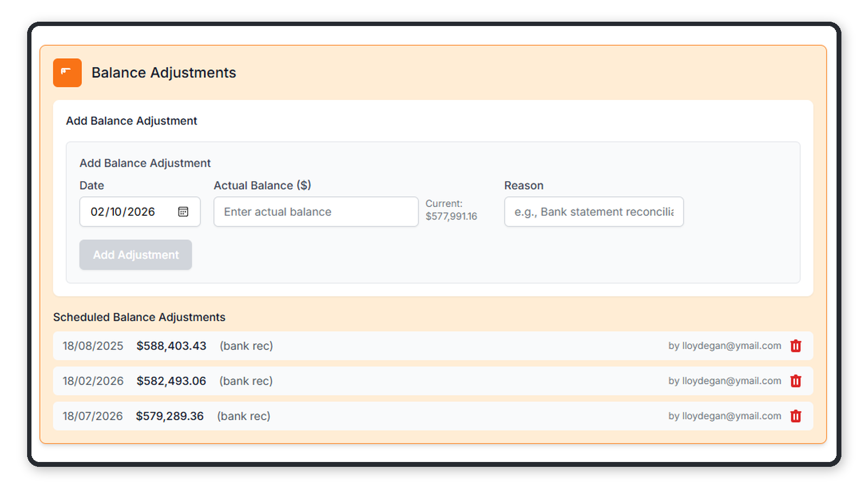Image resolution: width=868 pixels, height=488 pixels.
Task: Click the 18/02/2026 date text
Action: coord(93,381)
